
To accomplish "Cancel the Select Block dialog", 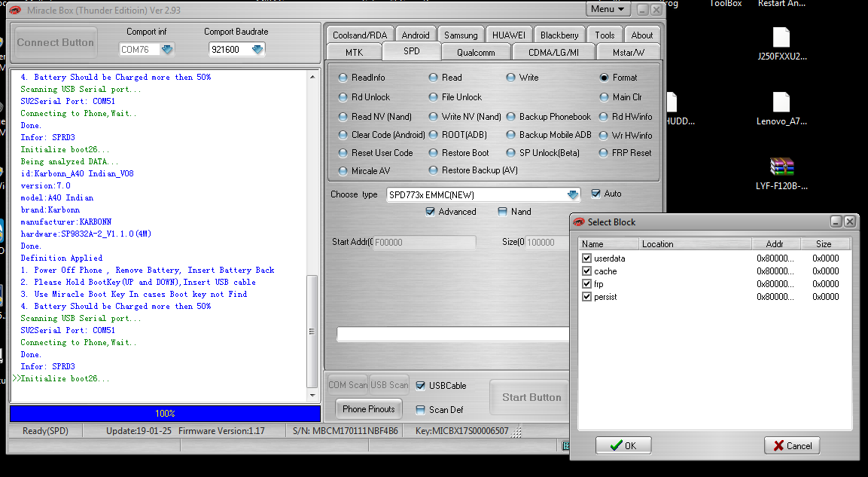I will point(792,445).
